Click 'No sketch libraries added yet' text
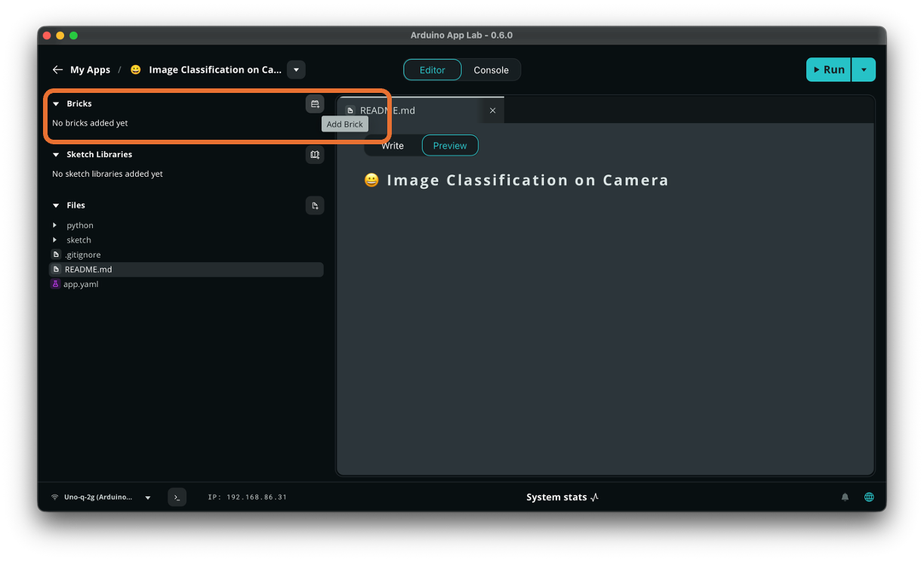 click(x=107, y=174)
